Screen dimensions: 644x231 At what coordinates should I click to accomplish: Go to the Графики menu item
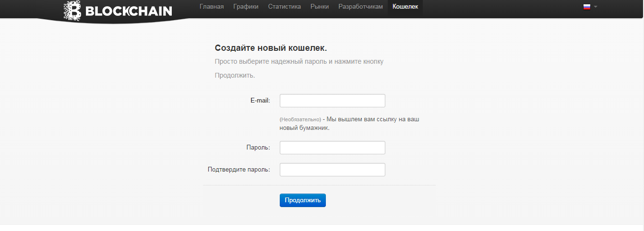point(246,7)
